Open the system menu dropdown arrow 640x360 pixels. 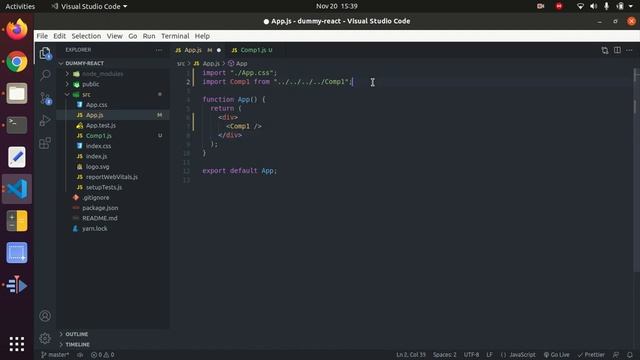pos(631,6)
